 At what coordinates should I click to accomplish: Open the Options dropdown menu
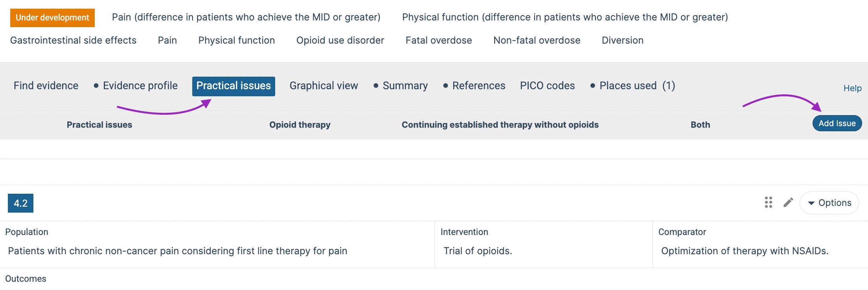point(829,203)
